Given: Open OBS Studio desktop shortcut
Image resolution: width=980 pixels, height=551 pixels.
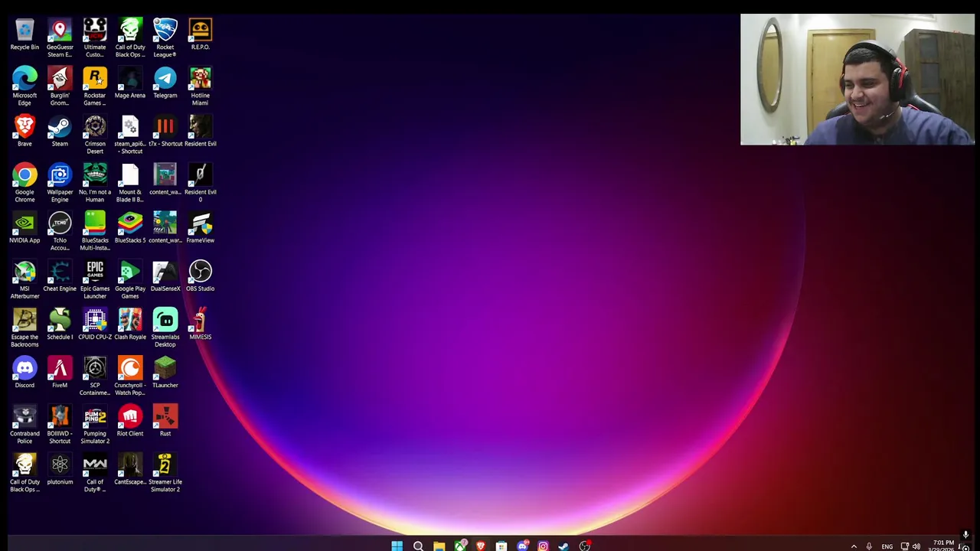Looking at the screenshot, I should pos(201,276).
